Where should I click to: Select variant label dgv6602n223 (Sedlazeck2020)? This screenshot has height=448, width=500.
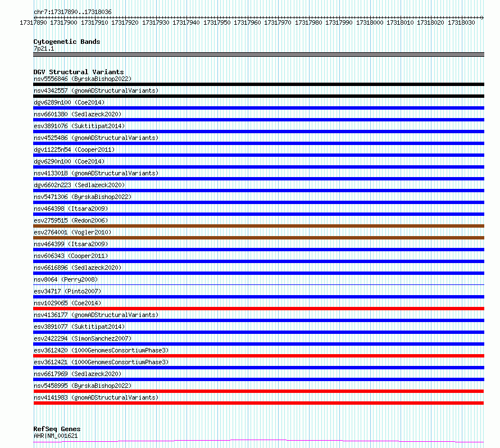point(79,185)
